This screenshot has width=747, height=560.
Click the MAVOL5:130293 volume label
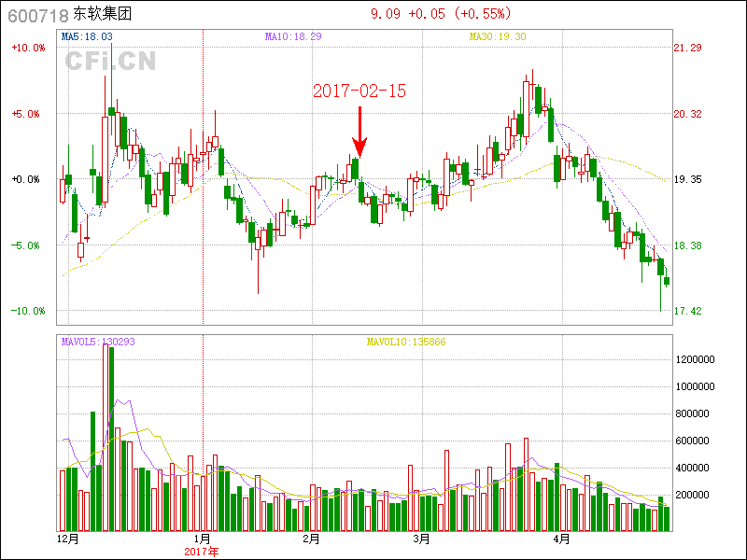[98, 342]
